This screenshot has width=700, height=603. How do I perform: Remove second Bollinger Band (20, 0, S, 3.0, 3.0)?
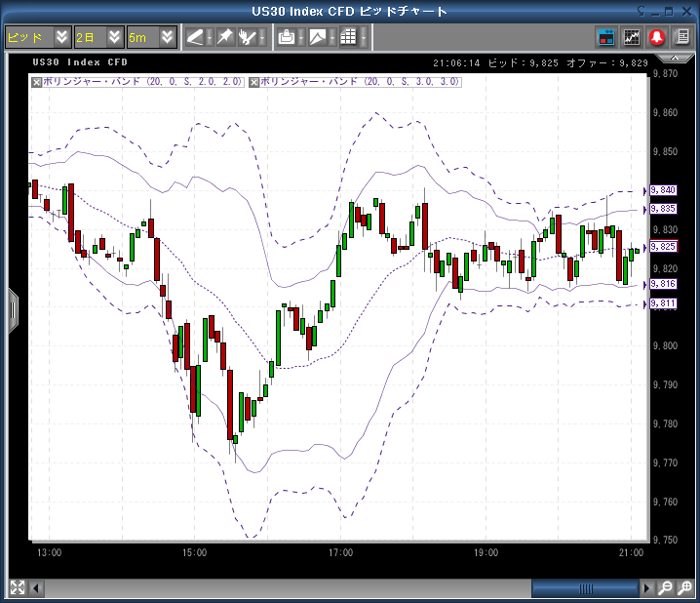point(254,82)
